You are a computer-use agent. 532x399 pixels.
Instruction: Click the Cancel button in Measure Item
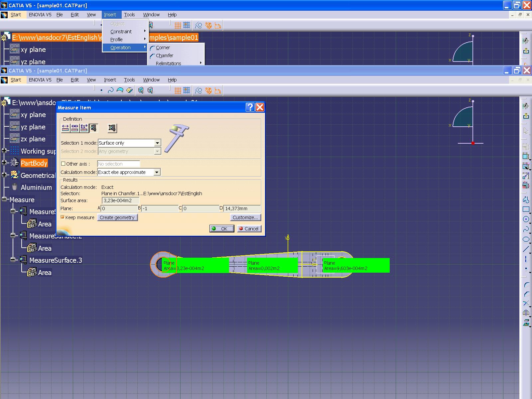coord(249,229)
